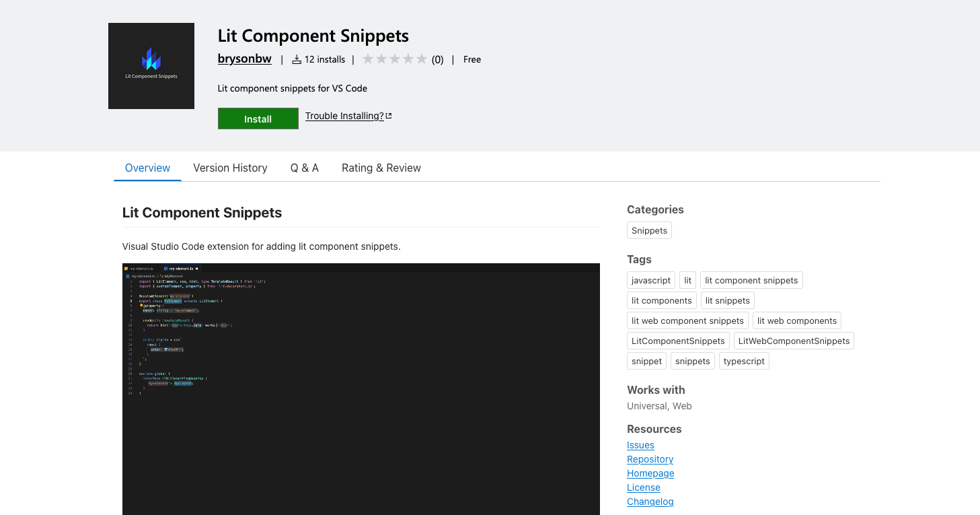The image size is (980, 515).
Task: Visit the Homepage link
Action: [x=650, y=473]
